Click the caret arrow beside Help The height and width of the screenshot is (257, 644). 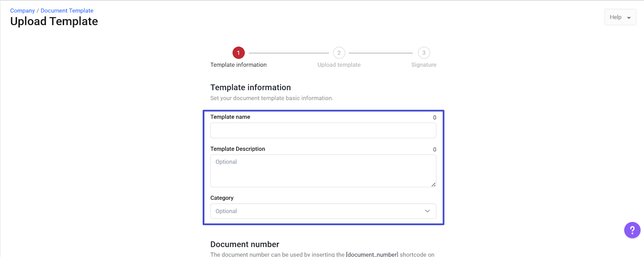(629, 18)
